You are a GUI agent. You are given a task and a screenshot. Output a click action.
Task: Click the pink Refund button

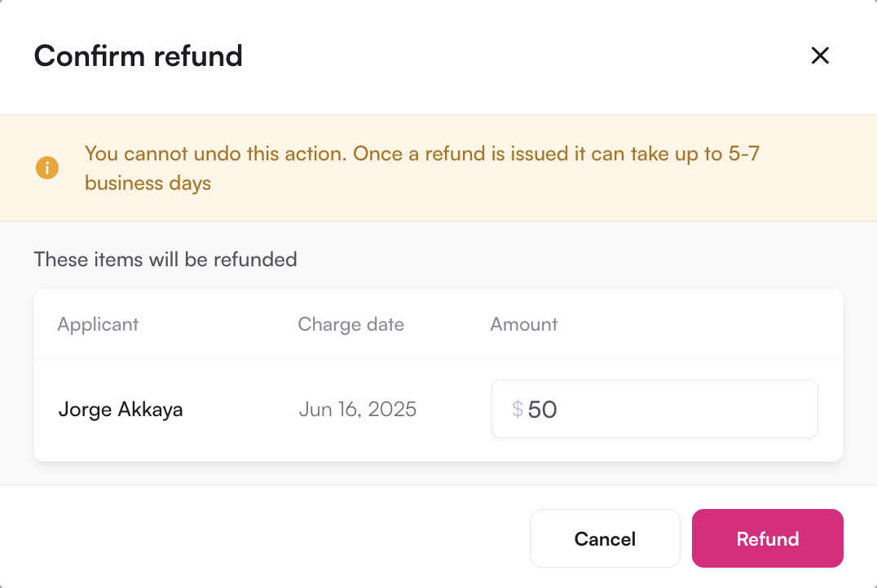[768, 538]
